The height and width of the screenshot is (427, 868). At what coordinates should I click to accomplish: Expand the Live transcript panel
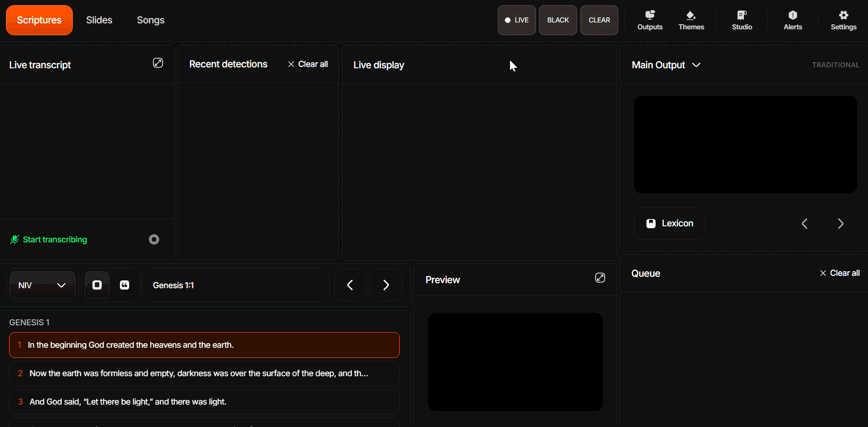tap(158, 63)
